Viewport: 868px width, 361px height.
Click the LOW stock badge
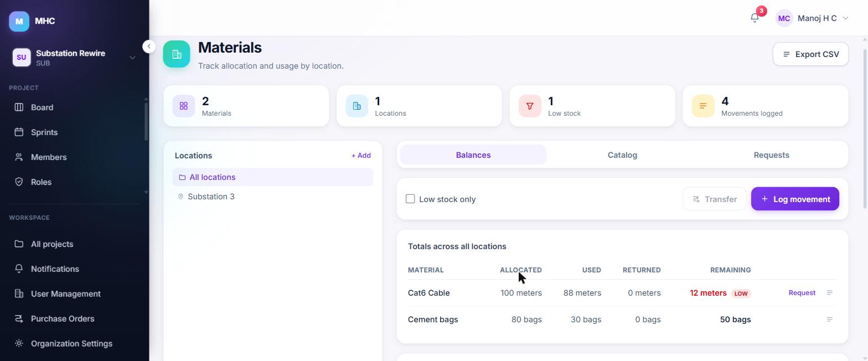pyautogui.click(x=741, y=293)
